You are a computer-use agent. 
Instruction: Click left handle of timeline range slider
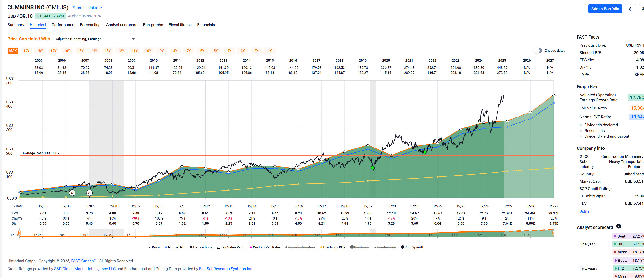pyautogui.click(x=20, y=233)
